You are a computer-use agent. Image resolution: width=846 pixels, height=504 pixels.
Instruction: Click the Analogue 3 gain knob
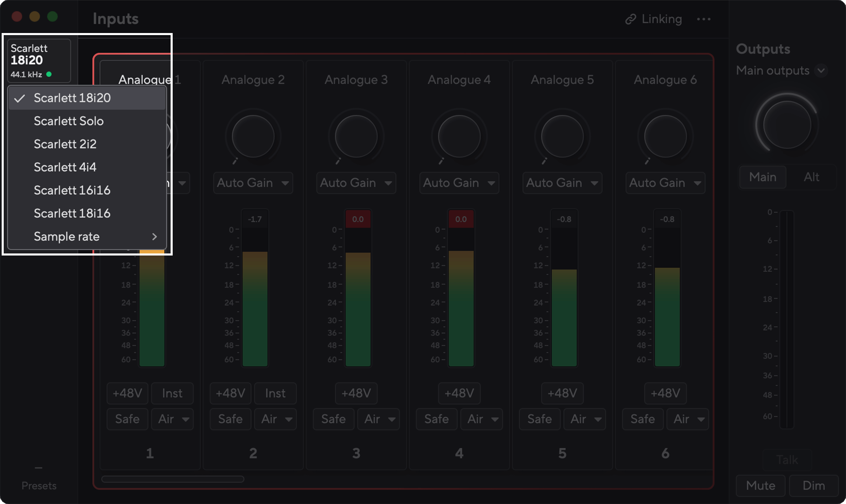[x=356, y=137]
